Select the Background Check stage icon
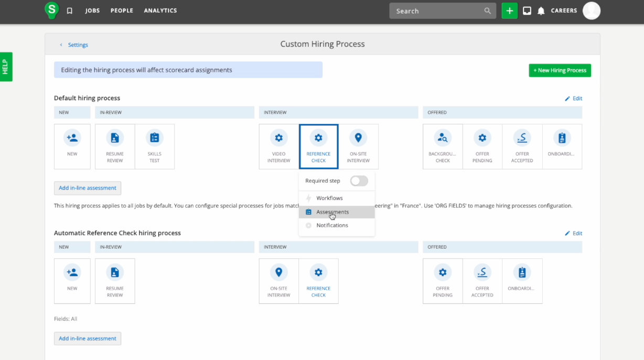The image size is (644, 360). pyautogui.click(x=443, y=138)
